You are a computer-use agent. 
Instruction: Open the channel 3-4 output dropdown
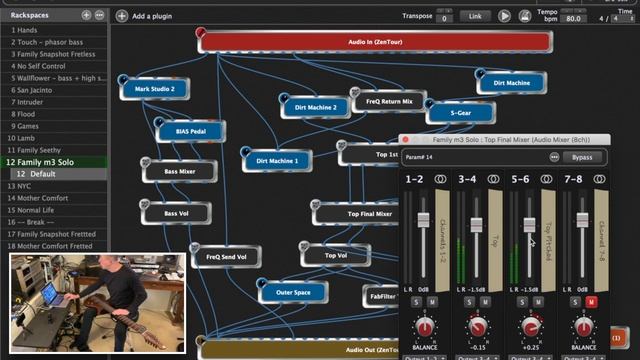point(478,358)
